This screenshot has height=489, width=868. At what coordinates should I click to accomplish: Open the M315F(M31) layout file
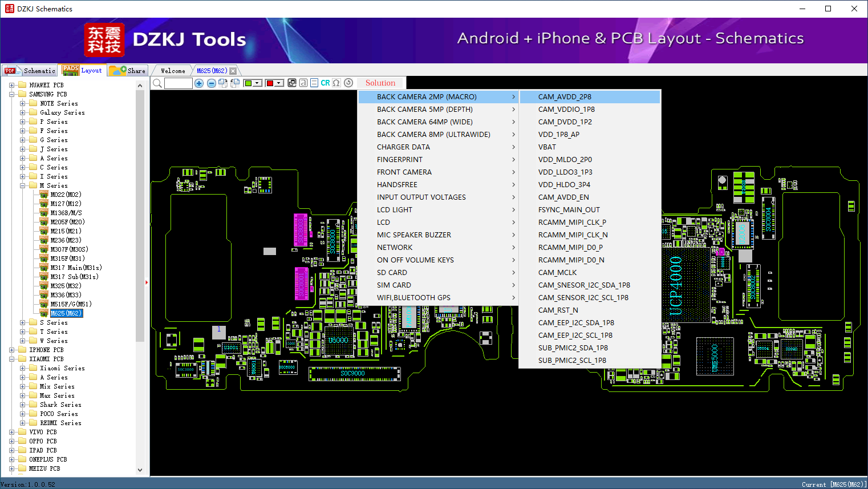[67, 258]
